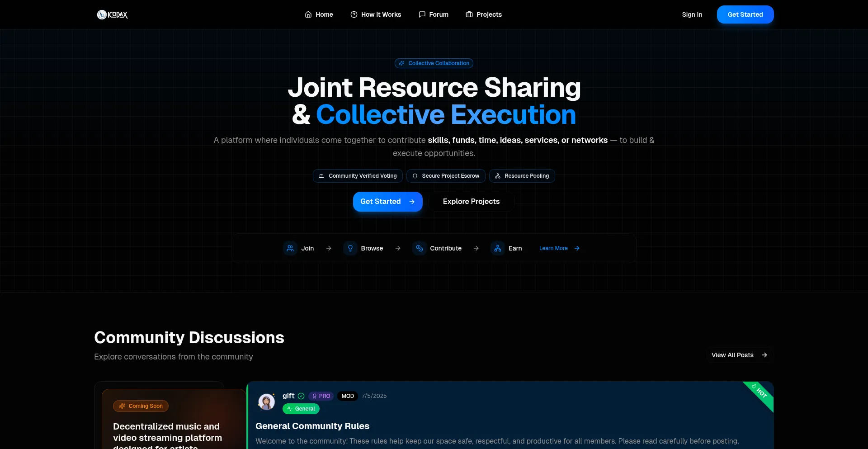868x449 pixels.
Task: Click the HOT corner ribbon
Action: (x=761, y=393)
